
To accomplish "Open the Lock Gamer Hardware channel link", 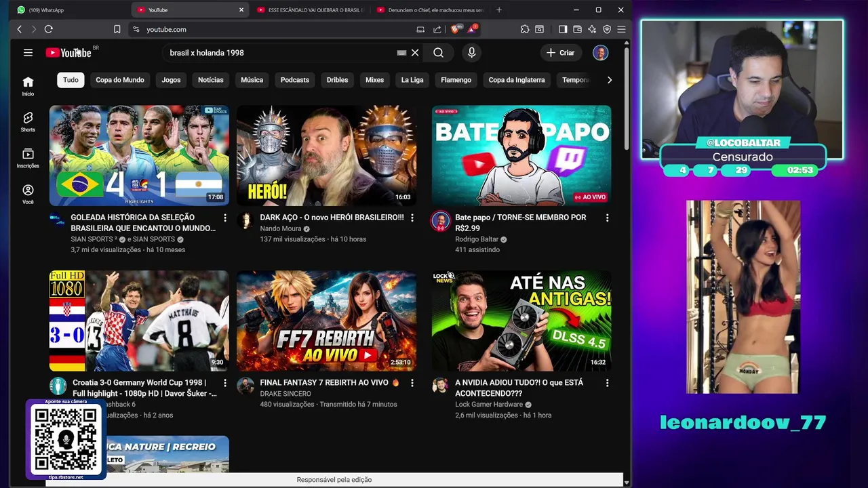I will click(489, 405).
